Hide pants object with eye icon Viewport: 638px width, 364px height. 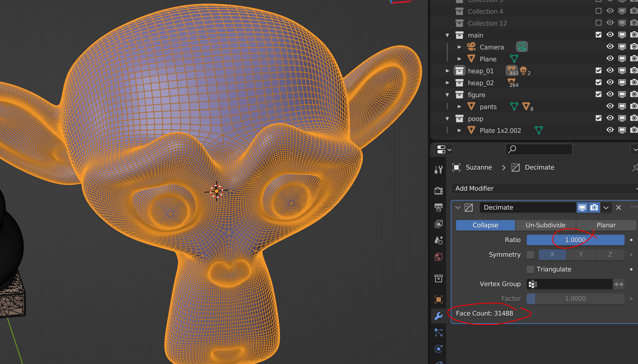click(x=610, y=106)
